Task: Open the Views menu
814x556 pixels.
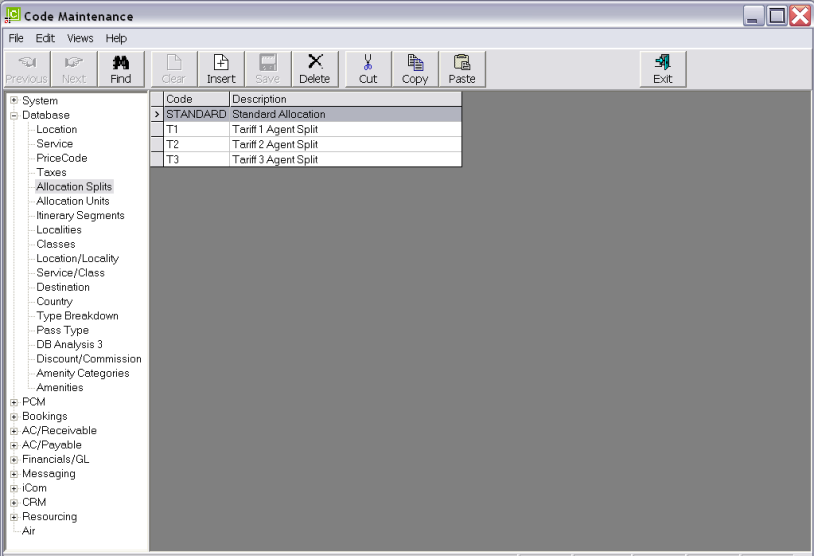Action: (x=80, y=38)
